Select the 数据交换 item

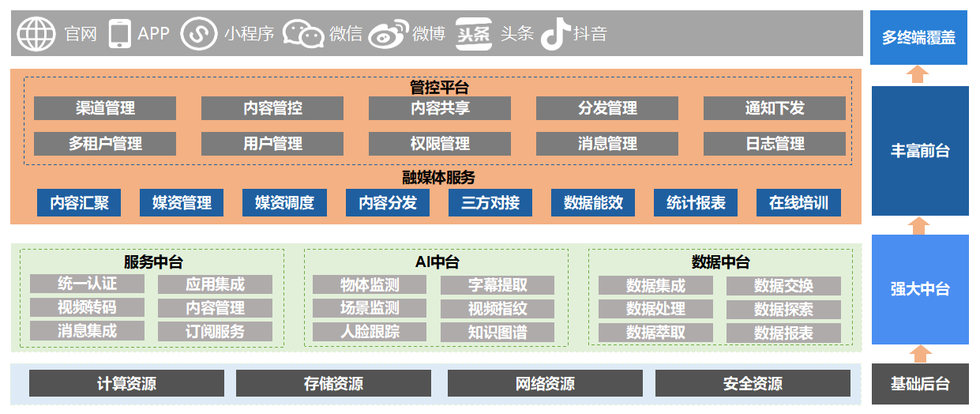tap(783, 286)
